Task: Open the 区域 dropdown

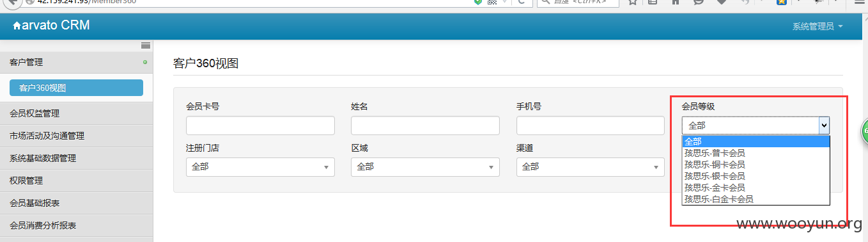Action: pos(425,166)
